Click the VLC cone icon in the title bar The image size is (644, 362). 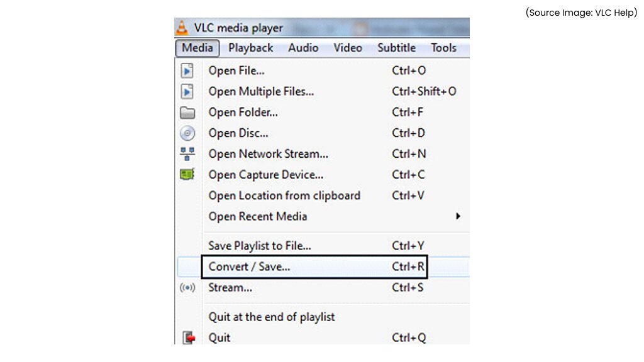(x=182, y=27)
